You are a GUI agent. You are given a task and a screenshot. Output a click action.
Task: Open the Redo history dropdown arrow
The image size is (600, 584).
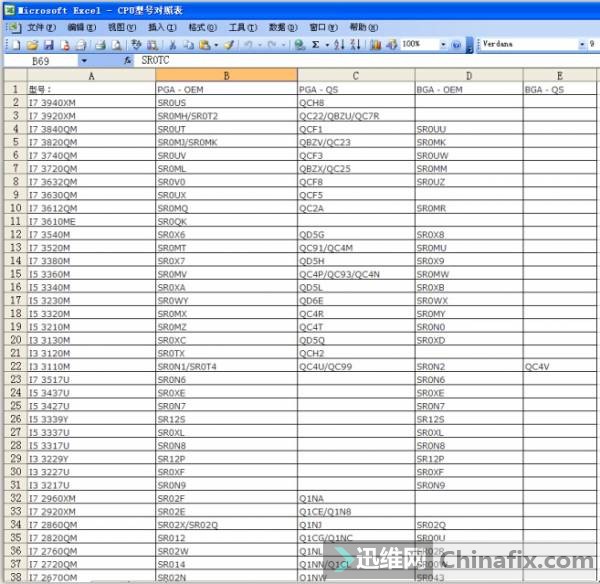pyautogui.click(x=283, y=45)
